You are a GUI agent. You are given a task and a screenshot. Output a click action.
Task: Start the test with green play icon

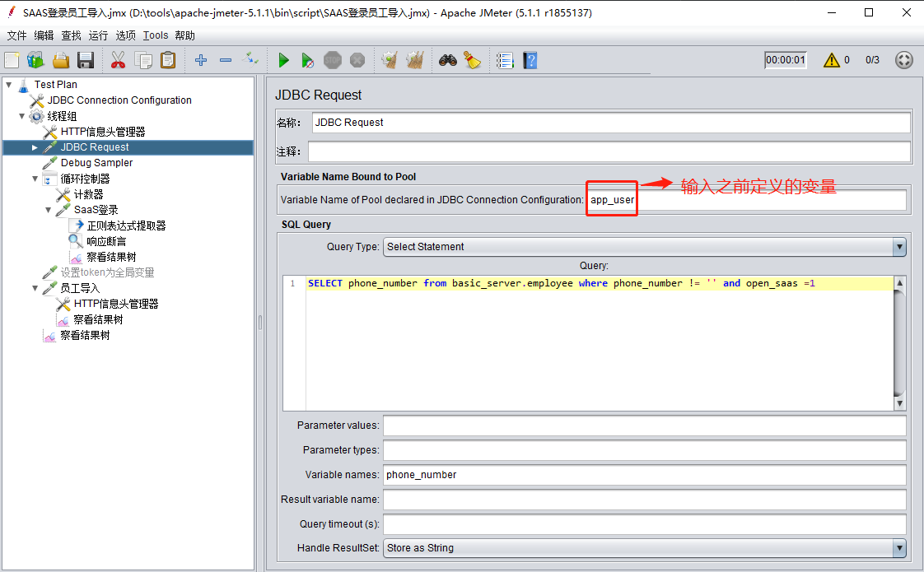(x=283, y=60)
